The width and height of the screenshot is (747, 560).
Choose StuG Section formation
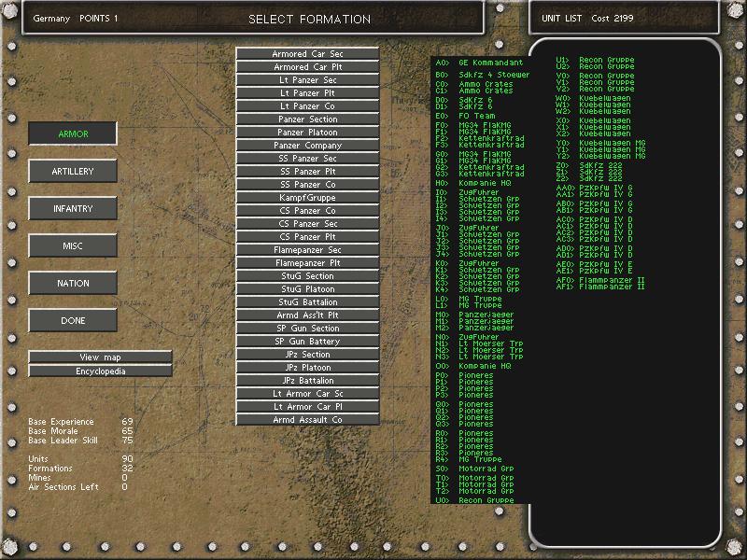(307, 275)
